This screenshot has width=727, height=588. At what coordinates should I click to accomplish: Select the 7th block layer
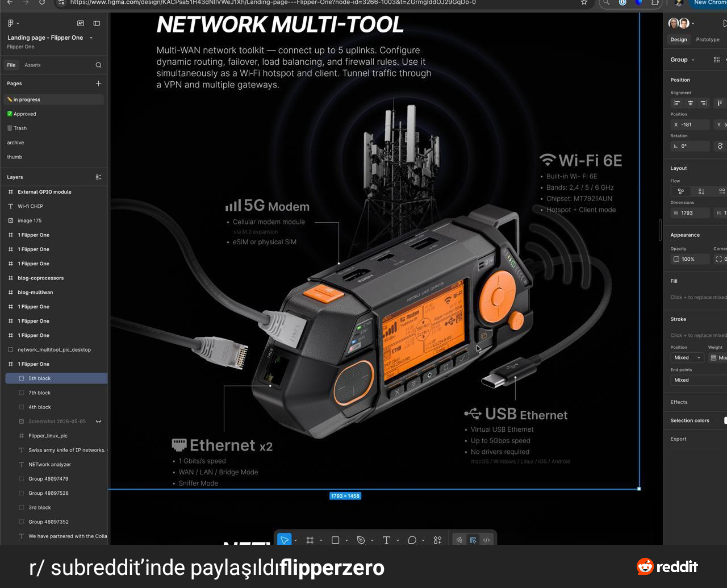55,393
